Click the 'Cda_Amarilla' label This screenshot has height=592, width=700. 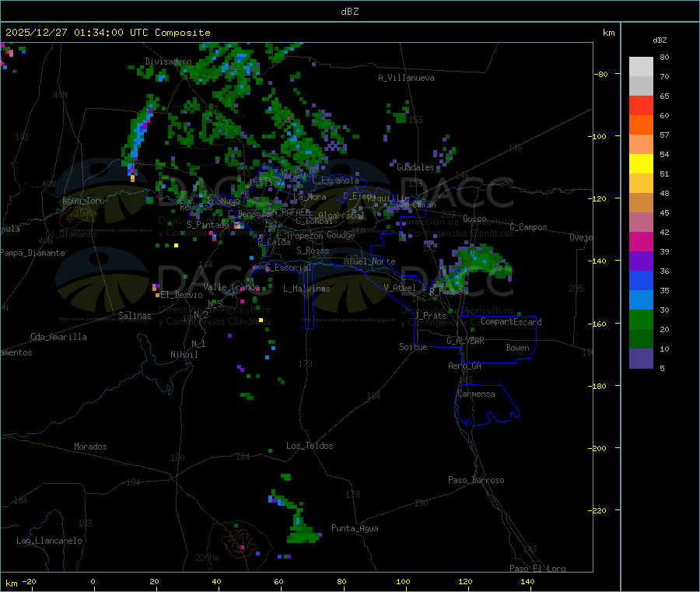59,337
